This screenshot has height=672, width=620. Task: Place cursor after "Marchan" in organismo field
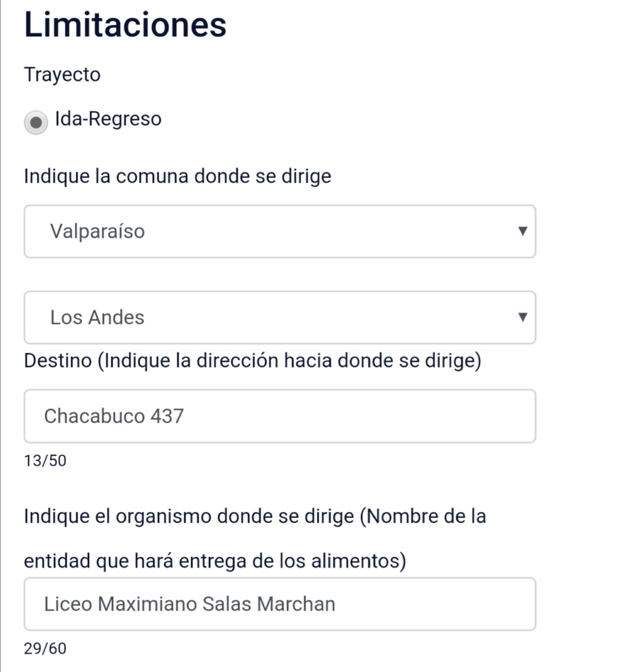[x=337, y=604]
